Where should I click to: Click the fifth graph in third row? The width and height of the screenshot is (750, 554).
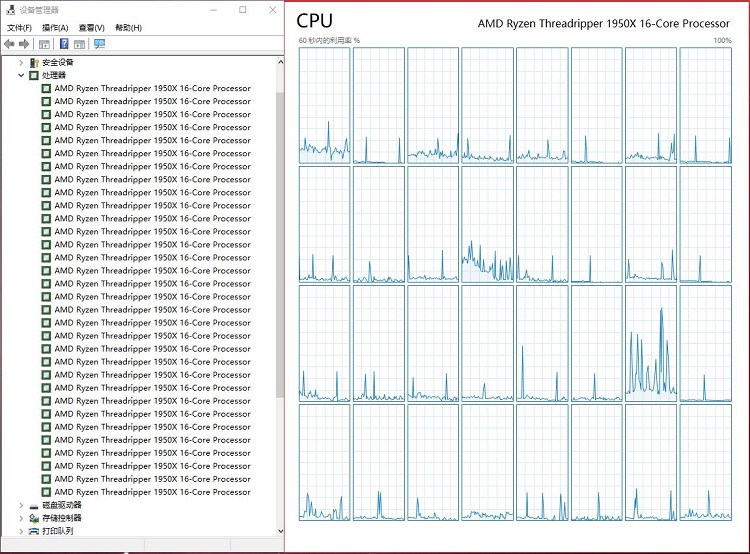pyautogui.click(x=542, y=343)
